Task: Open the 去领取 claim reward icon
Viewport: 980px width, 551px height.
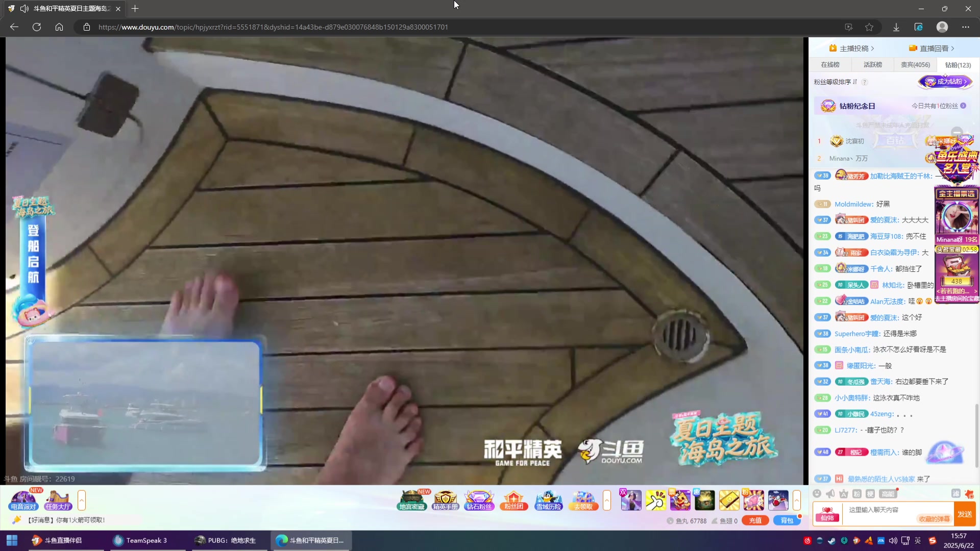Action: tap(583, 500)
